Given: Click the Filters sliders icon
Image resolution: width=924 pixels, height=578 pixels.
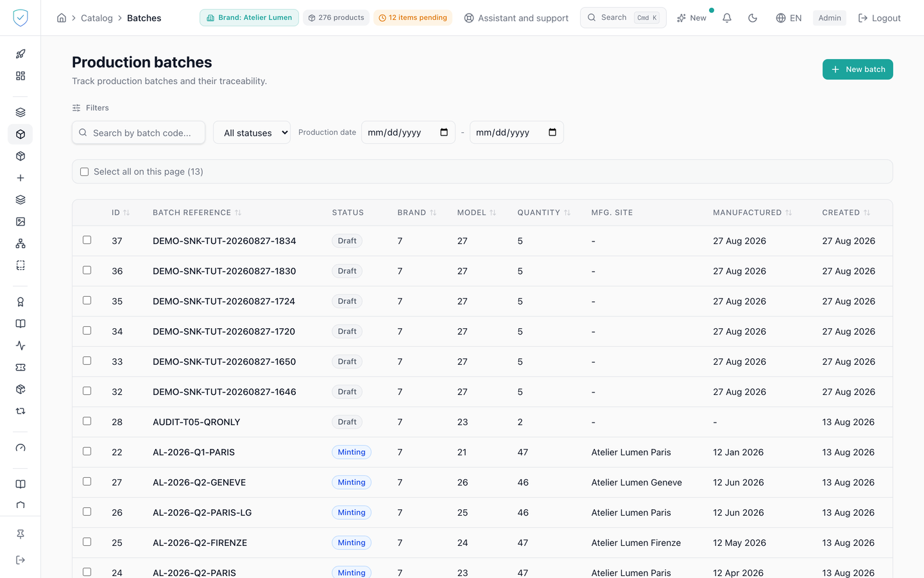Looking at the screenshot, I should pos(76,108).
